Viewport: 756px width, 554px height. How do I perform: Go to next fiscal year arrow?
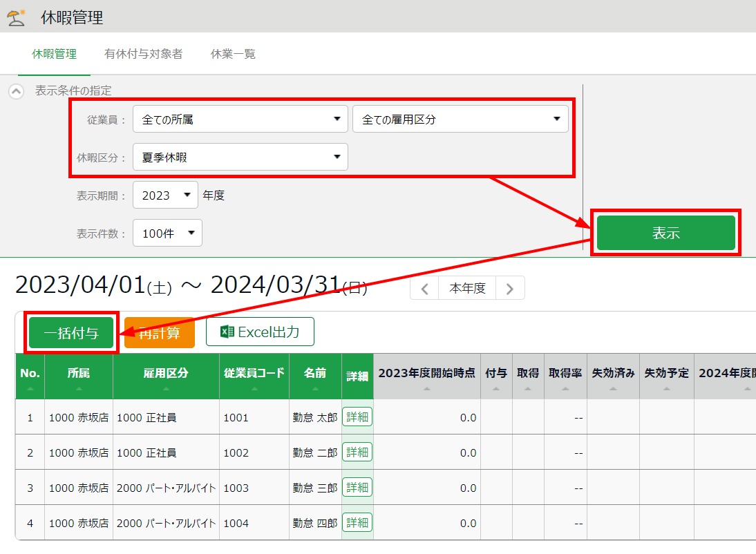click(x=510, y=289)
